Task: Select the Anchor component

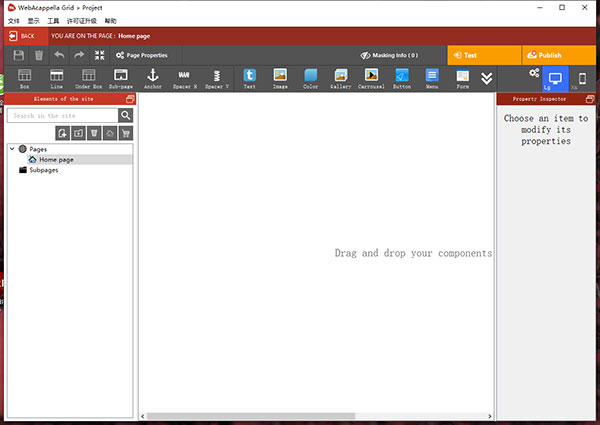Action: (x=152, y=79)
